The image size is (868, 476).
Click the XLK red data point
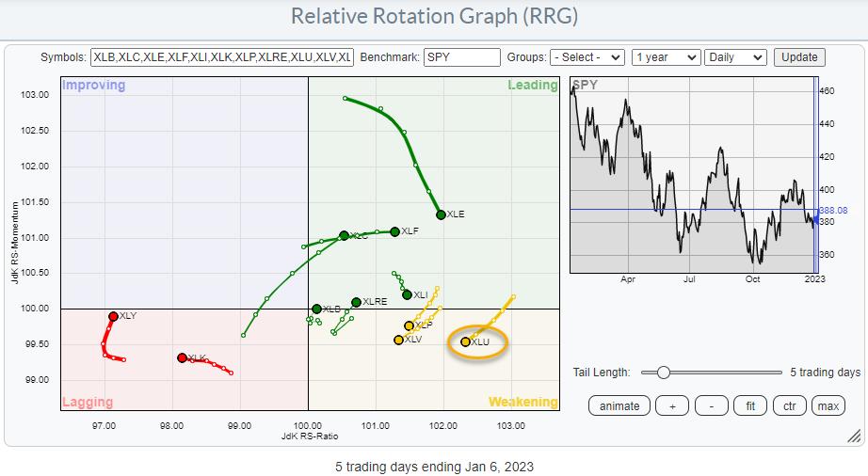(182, 357)
